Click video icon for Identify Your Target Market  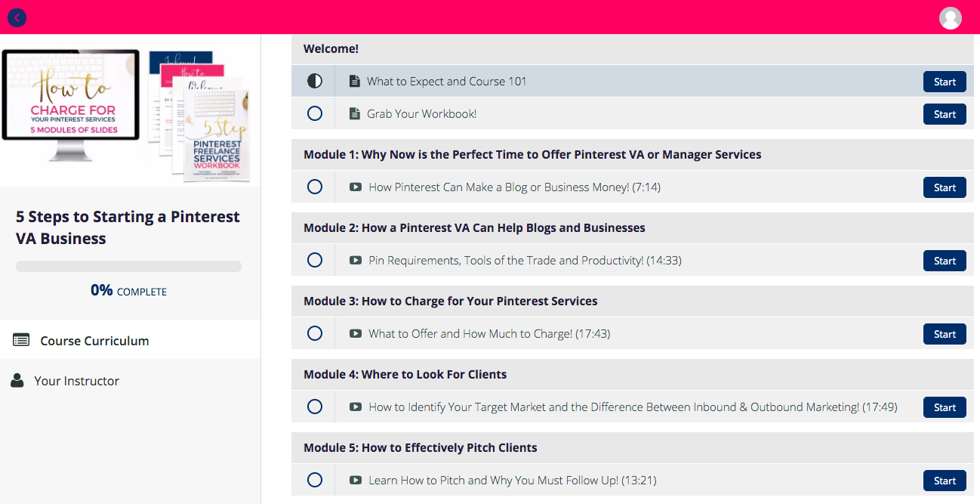pos(356,407)
